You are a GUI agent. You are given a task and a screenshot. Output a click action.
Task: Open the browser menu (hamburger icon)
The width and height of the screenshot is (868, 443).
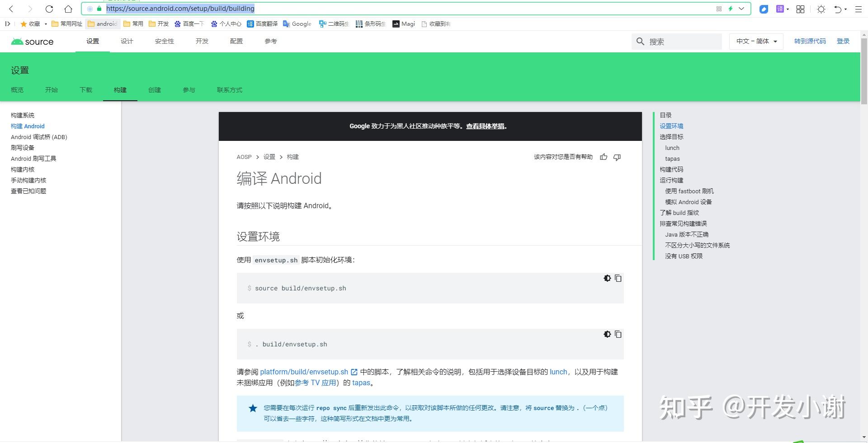(x=859, y=9)
